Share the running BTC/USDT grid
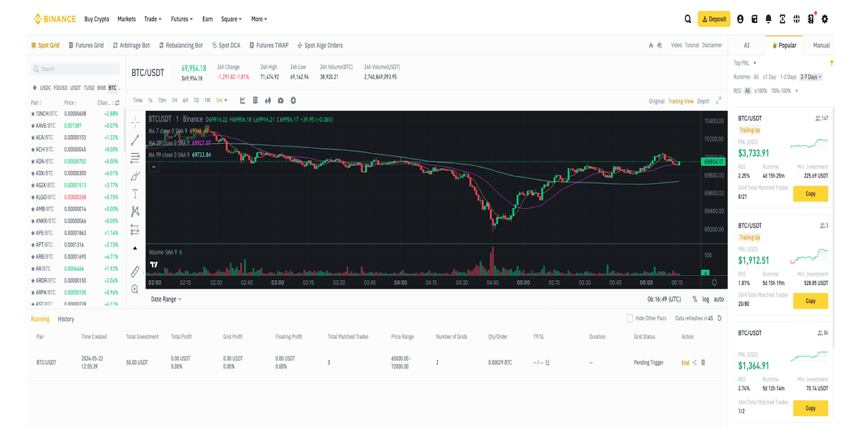 [694, 363]
